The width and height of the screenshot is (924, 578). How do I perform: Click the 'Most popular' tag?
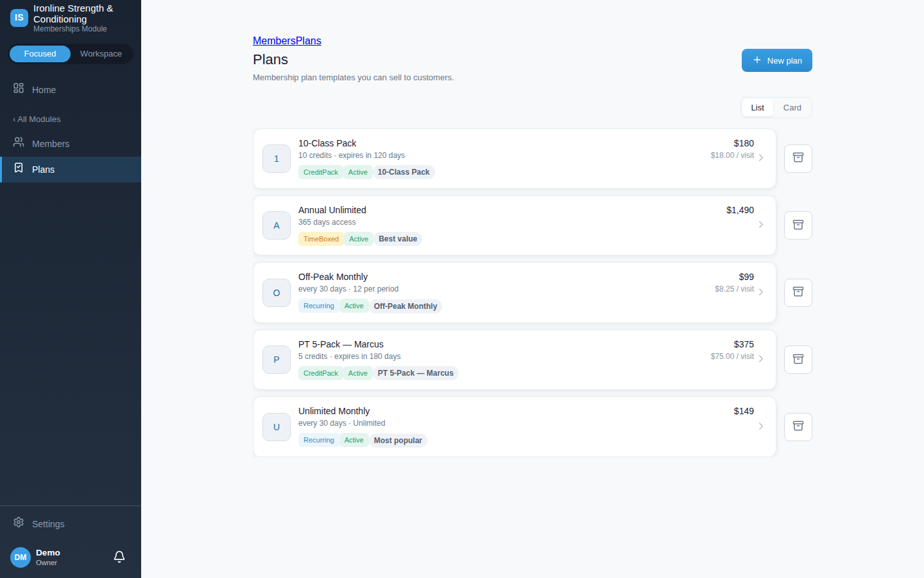[398, 441]
